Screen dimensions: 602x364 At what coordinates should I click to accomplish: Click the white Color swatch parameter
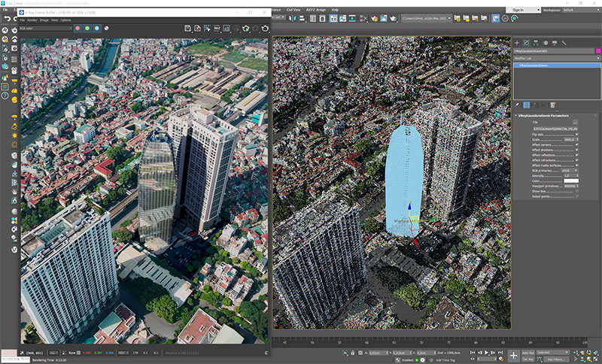pos(570,180)
